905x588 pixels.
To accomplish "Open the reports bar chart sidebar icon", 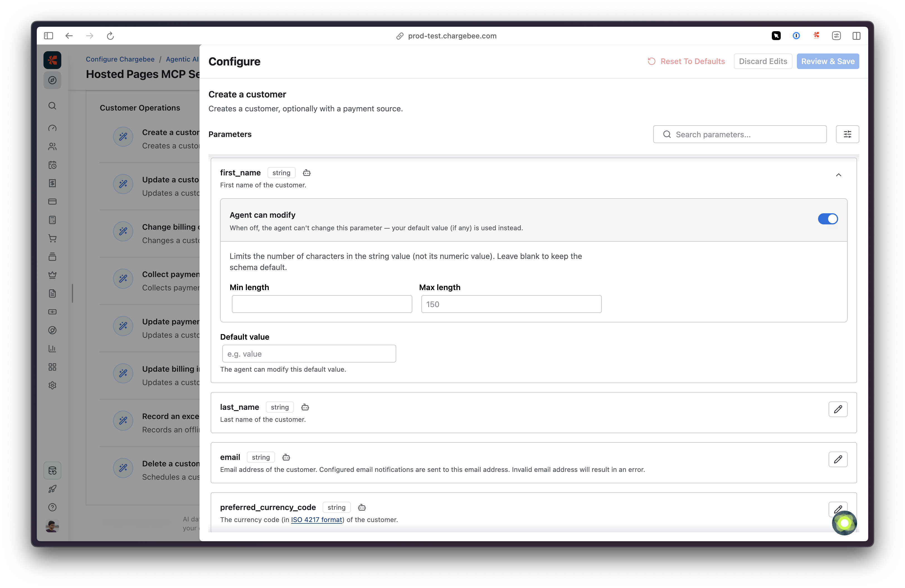I will click(52, 348).
